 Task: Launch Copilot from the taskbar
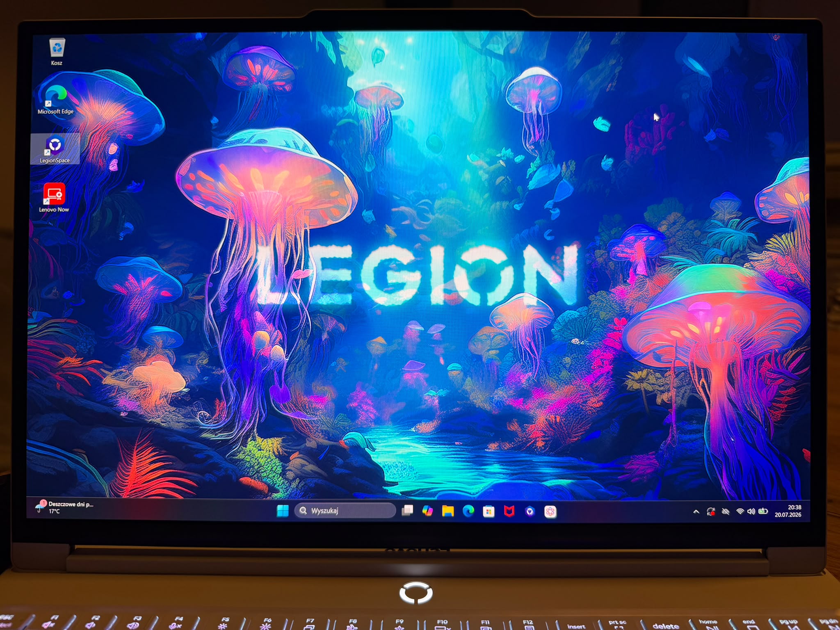coord(427,511)
